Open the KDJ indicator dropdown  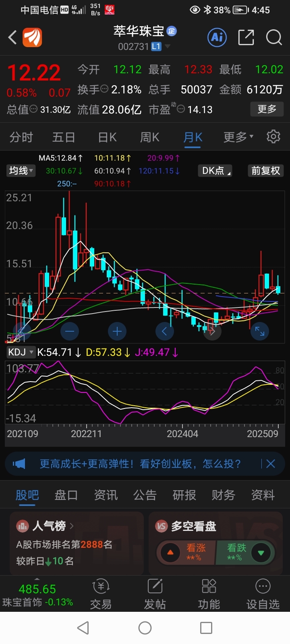[x=21, y=352]
